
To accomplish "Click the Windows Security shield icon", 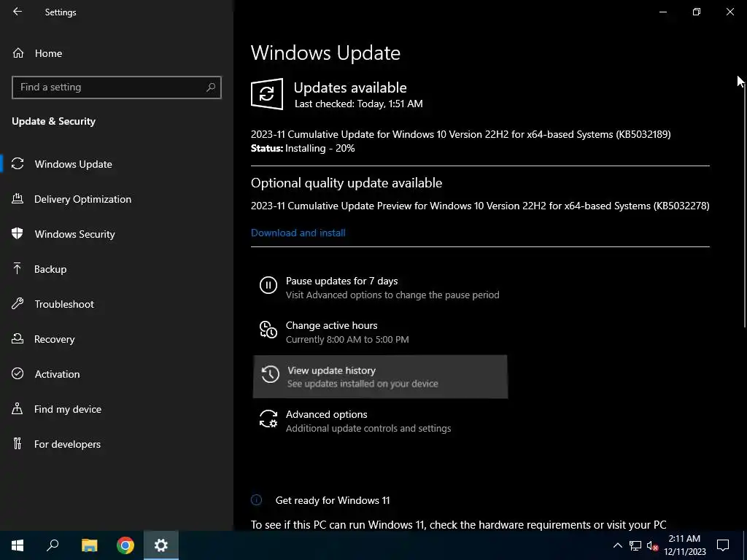I will tap(18, 234).
